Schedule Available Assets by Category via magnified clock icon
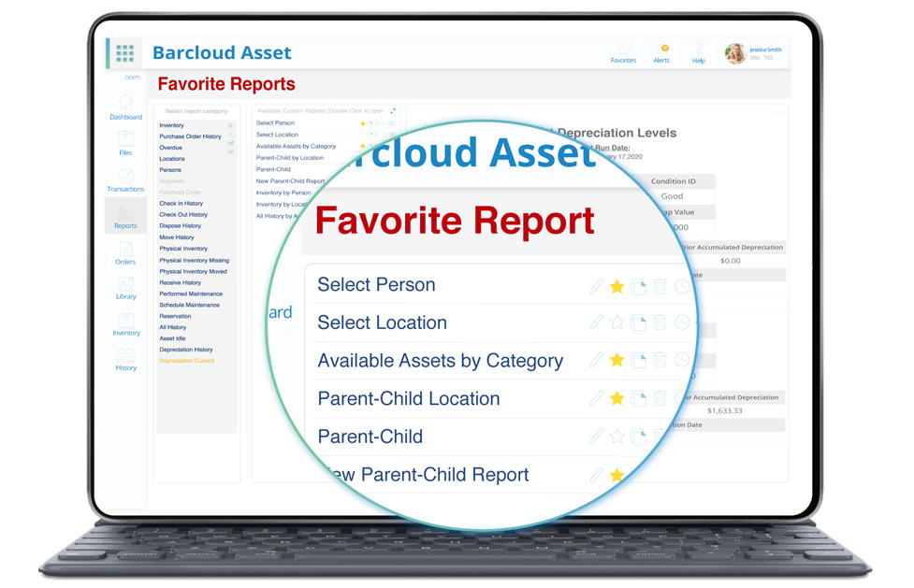This screenshot has width=914, height=588. pos(681,360)
